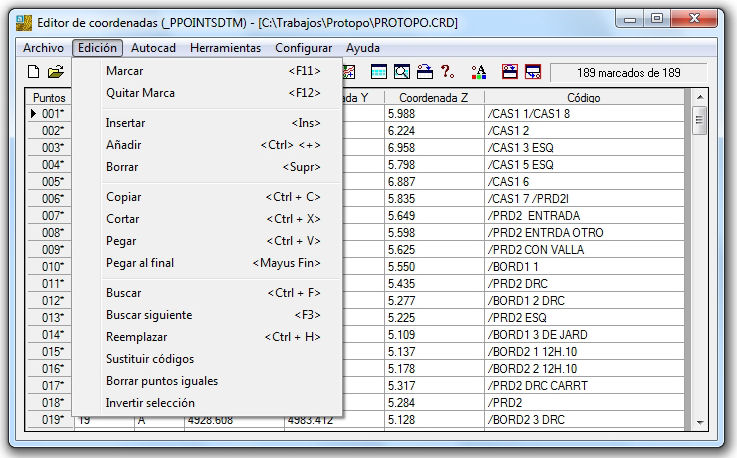Click the letter A color squares icon
Image resolution: width=737 pixels, height=458 pixels.
pyautogui.click(x=478, y=72)
